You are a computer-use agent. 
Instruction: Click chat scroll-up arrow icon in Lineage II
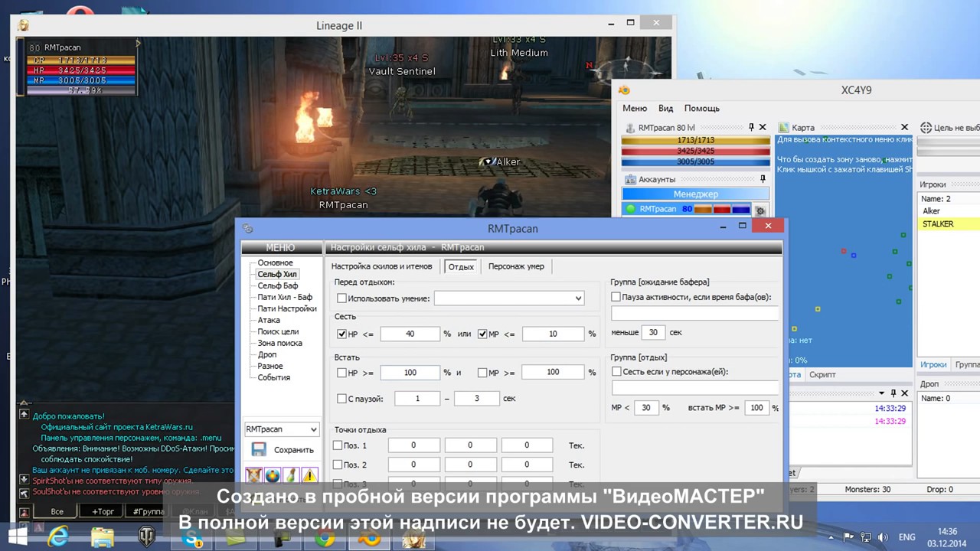click(x=24, y=414)
